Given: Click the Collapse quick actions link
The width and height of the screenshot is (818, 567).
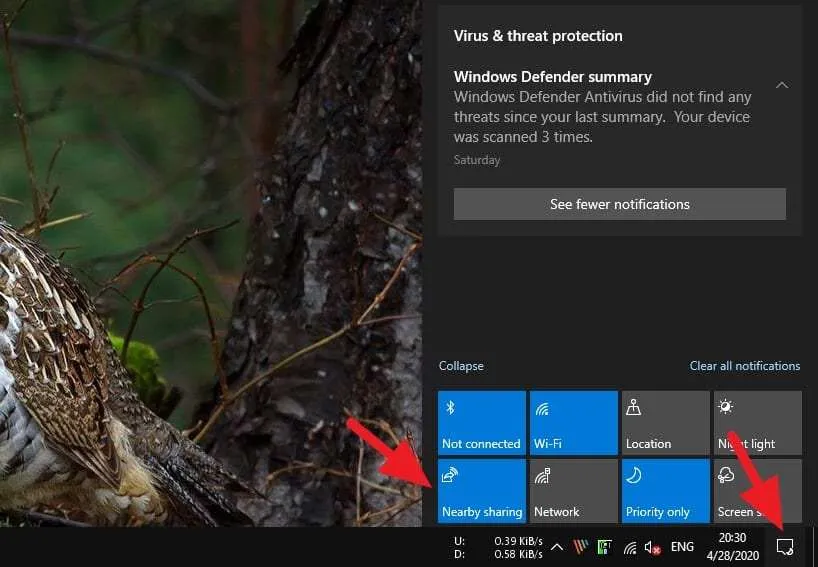Looking at the screenshot, I should point(461,366).
